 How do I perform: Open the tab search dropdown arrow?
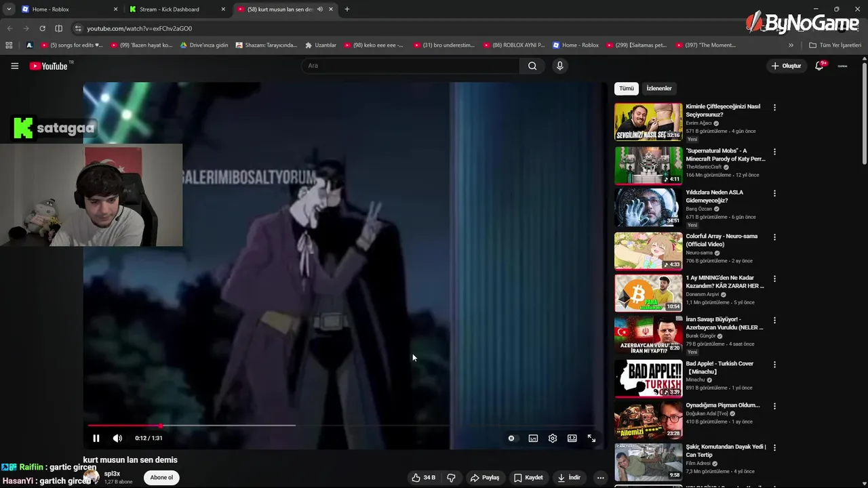8,9
